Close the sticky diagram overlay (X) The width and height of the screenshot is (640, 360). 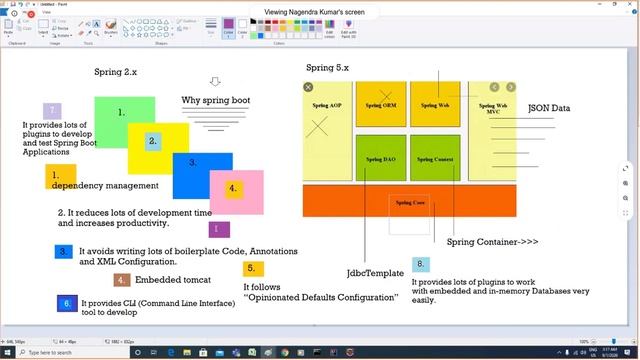pos(308,87)
